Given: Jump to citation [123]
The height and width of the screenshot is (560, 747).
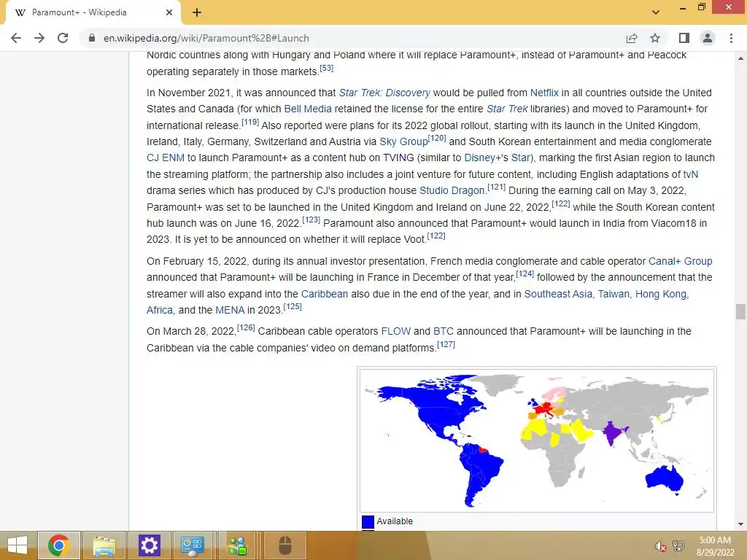Looking at the screenshot, I should [x=311, y=219].
